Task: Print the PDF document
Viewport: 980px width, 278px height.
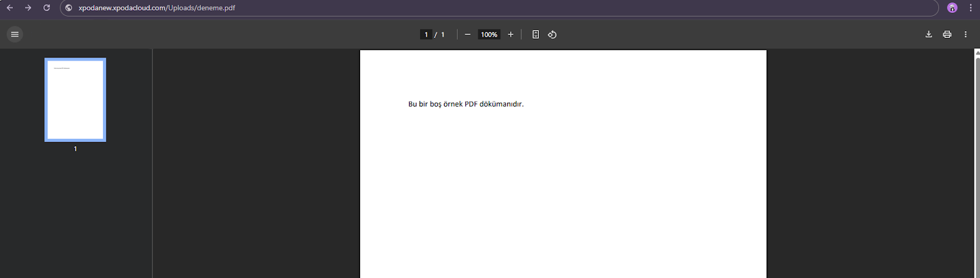Action: (x=947, y=34)
